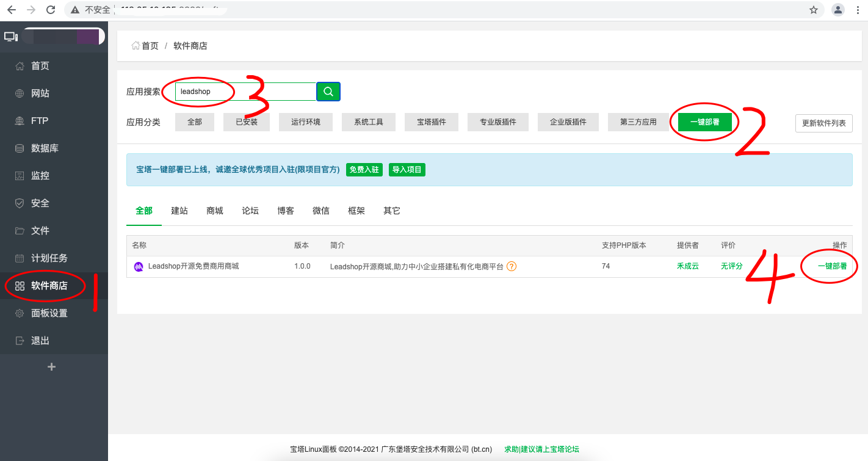This screenshot has width=868, height=461.
Task: Click the orange question mark help icon
Action: tap(512, 266)
